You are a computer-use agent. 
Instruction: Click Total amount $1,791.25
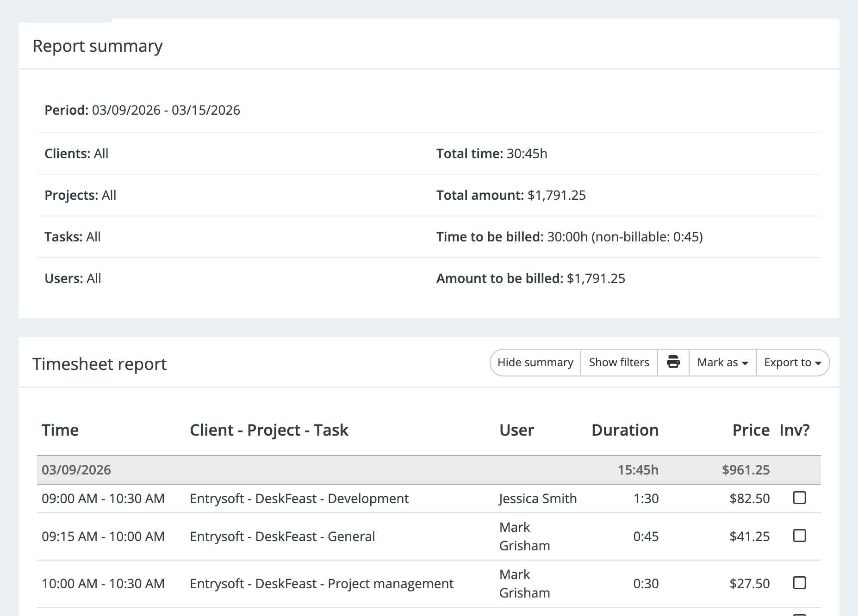tap(511, 195)
